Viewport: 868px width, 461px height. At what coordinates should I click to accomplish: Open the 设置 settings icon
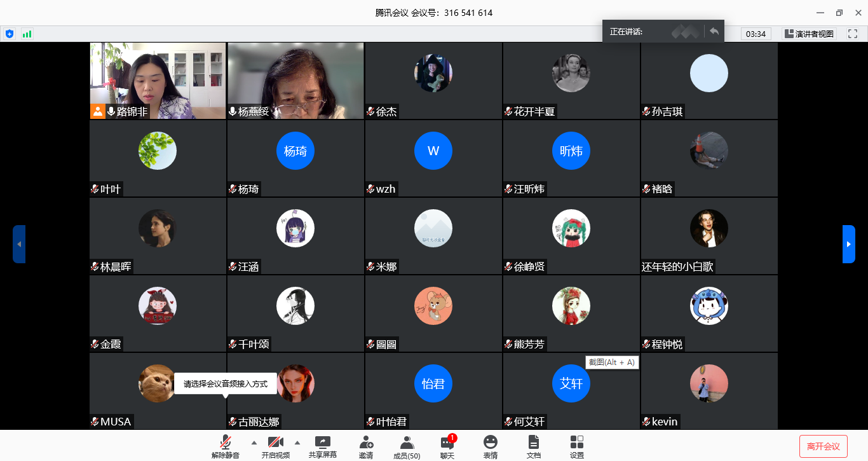pos(576,446)
